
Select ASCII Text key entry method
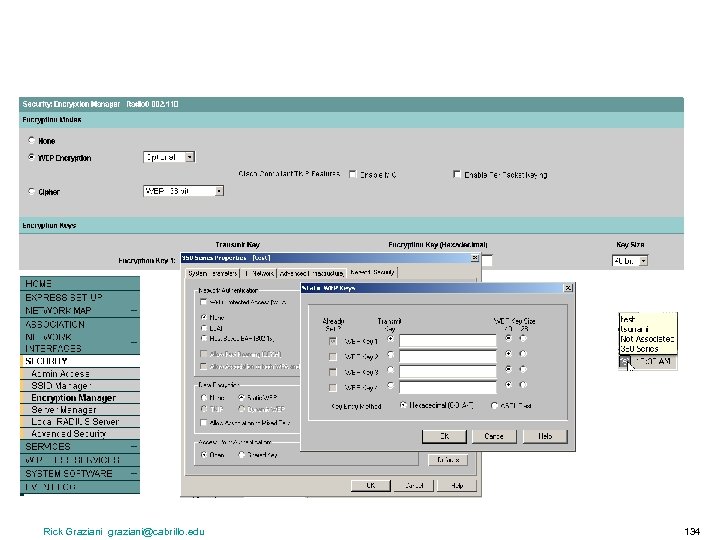(495, 405)
